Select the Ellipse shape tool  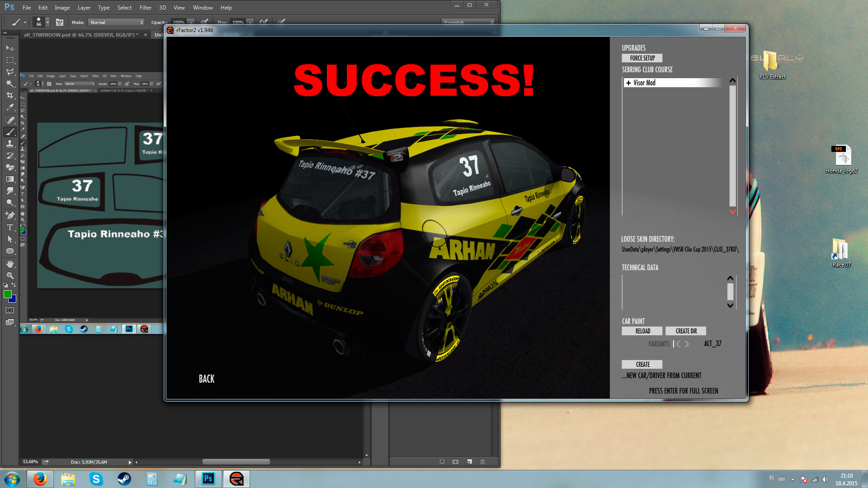click(x=9, y=251)
